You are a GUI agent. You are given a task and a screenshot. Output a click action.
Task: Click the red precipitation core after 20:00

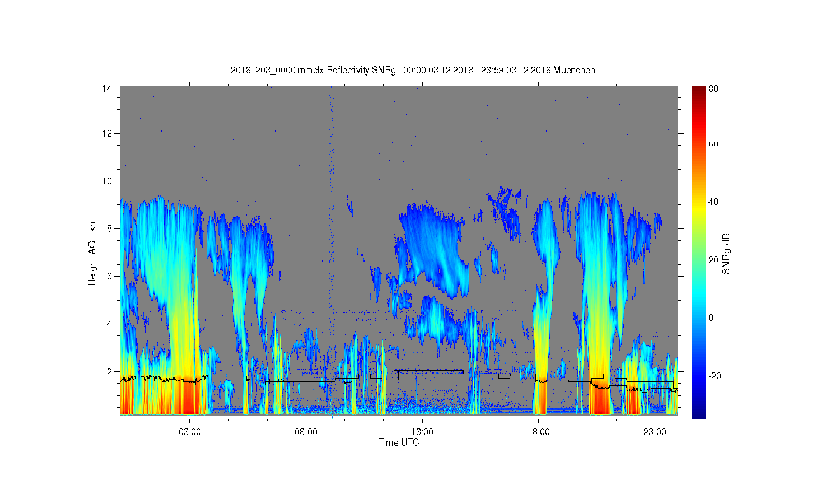[601, 400]
